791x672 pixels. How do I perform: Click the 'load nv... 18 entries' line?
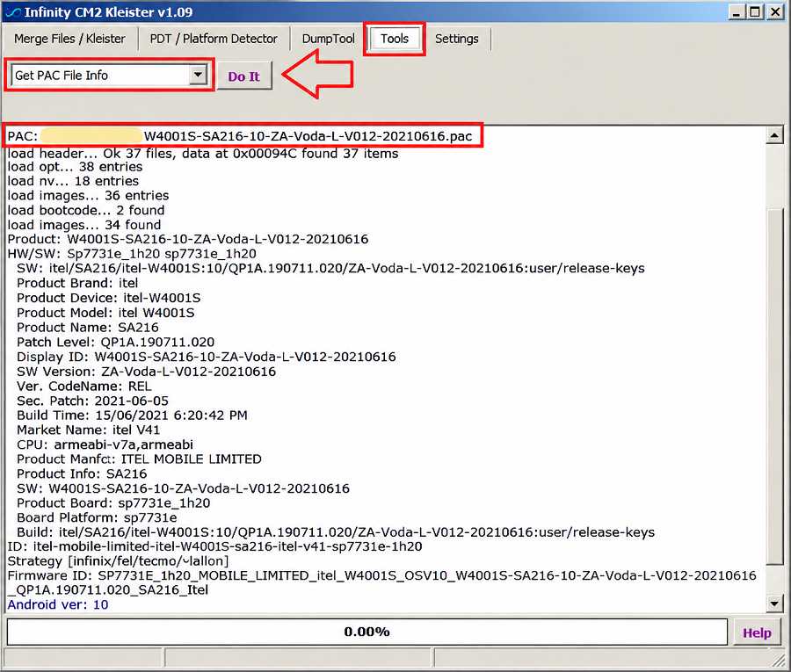73,181
